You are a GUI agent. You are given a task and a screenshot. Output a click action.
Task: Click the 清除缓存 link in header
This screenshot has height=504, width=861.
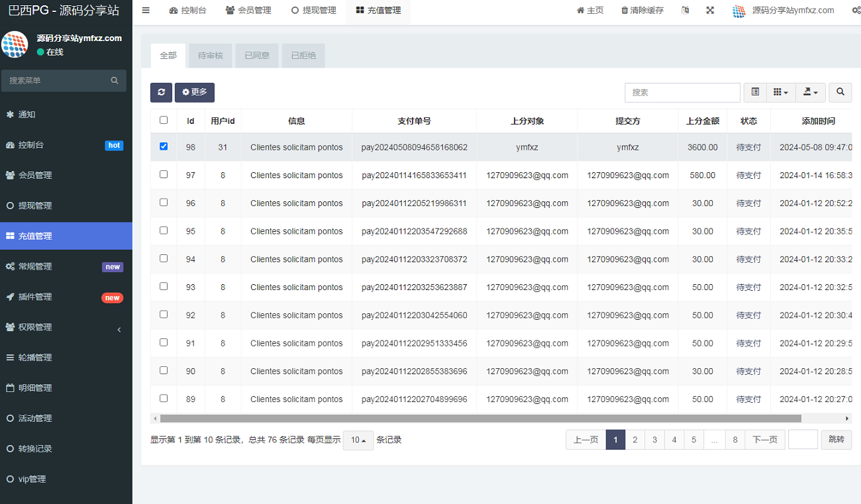642,11
